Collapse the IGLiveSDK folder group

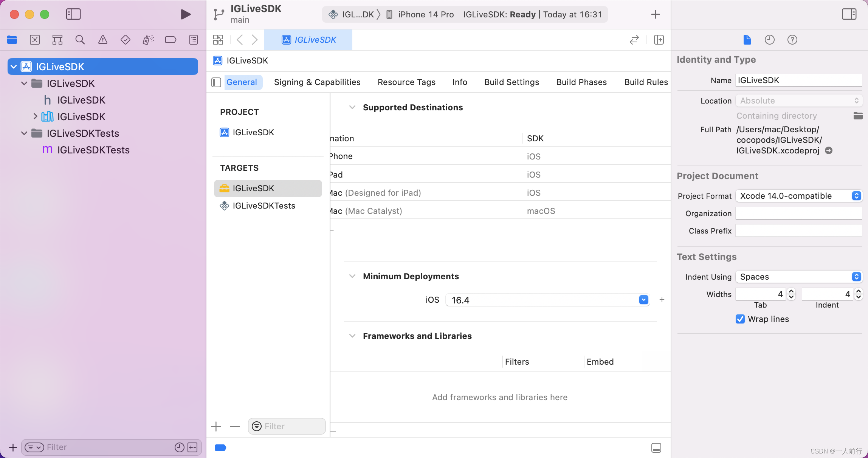pyautogui.click(x=24, y=84)
